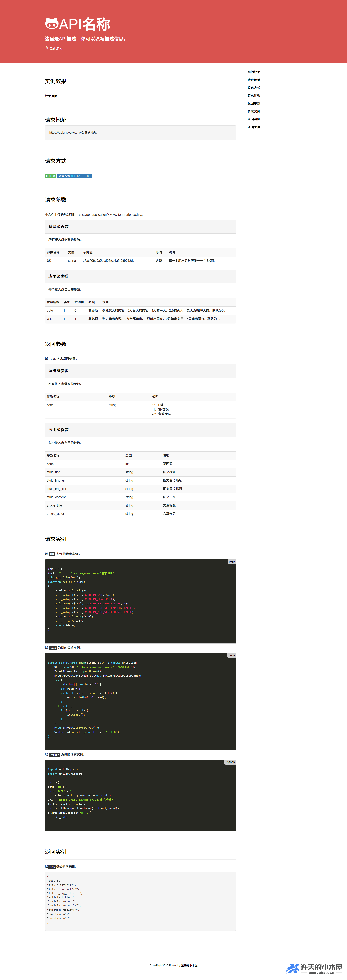The height and width of the screenshot is (980, 347).
Task: Click the 系统级参数 panel header under 请求参数
Action: [x=140, y=227]
